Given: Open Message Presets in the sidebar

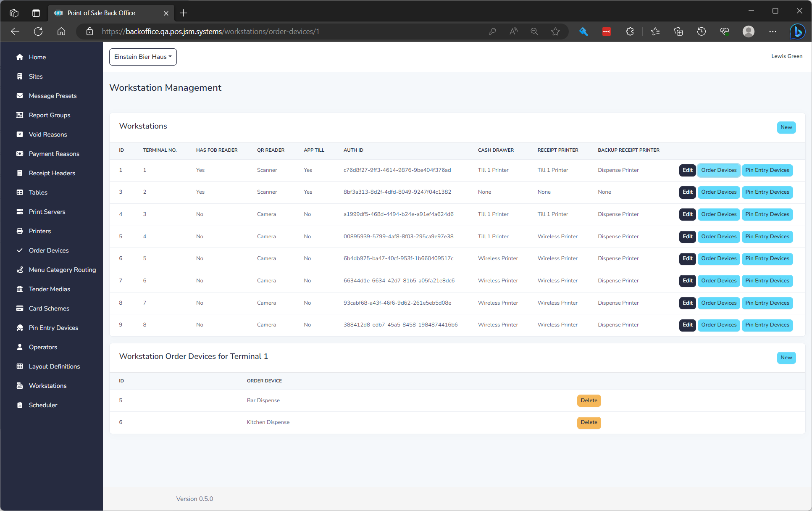Looking at the screenshot, I should pos(53,96).
